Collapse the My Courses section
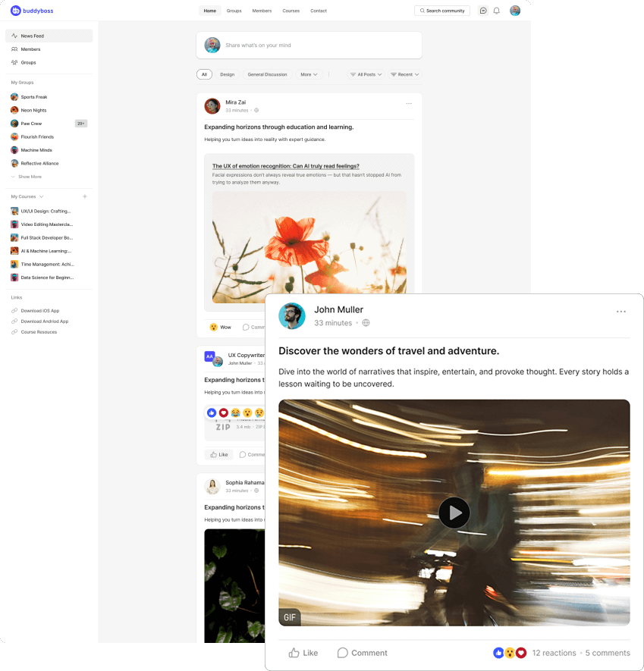This screenshot has height=671, width=644. pos(39,196)
